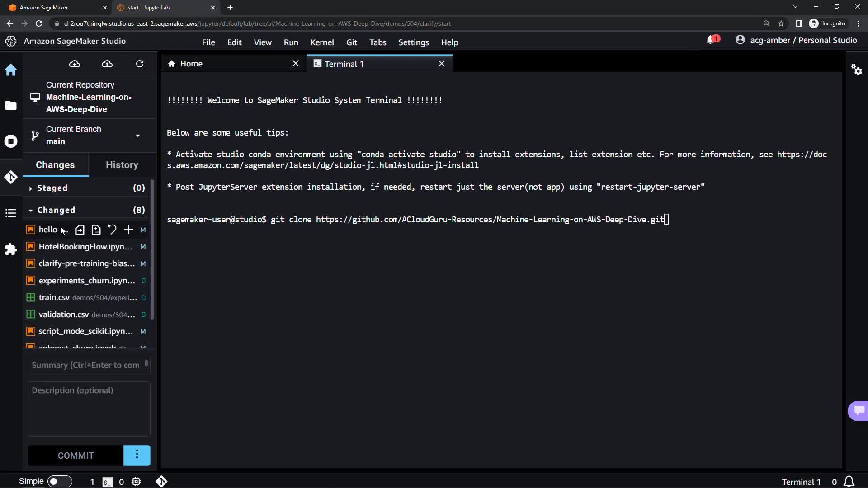This screenshot has height=488, width=868.
Task: Toggle Simple interface mode switch
Action: click(x=60, y=481)
